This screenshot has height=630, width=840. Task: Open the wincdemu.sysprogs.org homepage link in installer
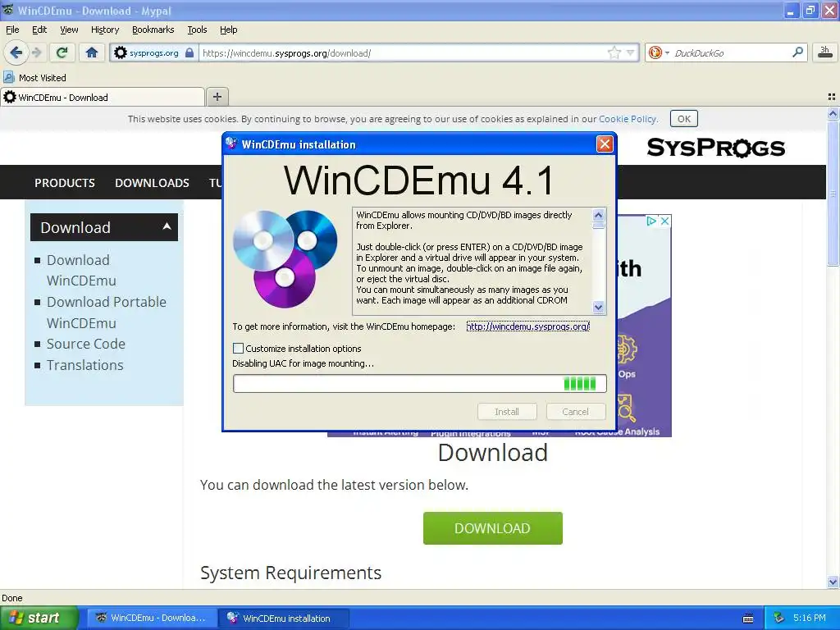[527, 326]
